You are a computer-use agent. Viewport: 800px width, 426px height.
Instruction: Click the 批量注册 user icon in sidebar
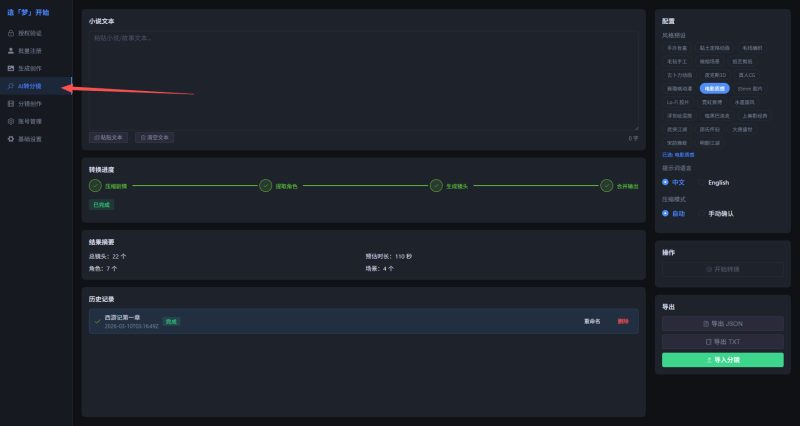point(11,50)
